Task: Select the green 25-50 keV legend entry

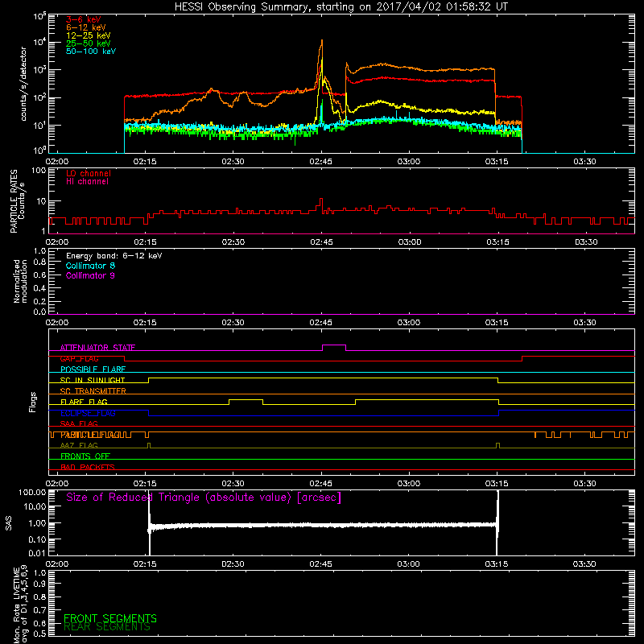Action: click(x=89, y=43)
